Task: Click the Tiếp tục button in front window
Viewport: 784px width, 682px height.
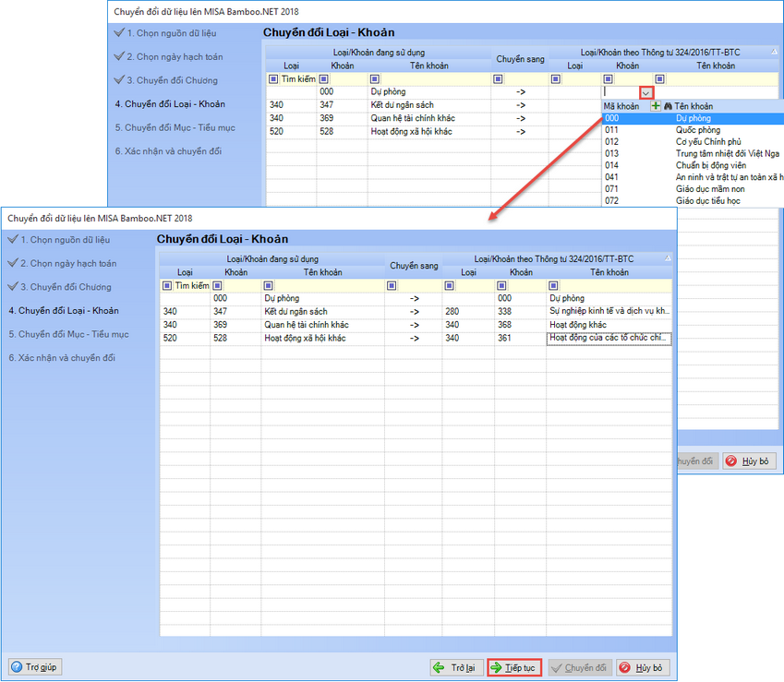Action: (x=514, y=667)
